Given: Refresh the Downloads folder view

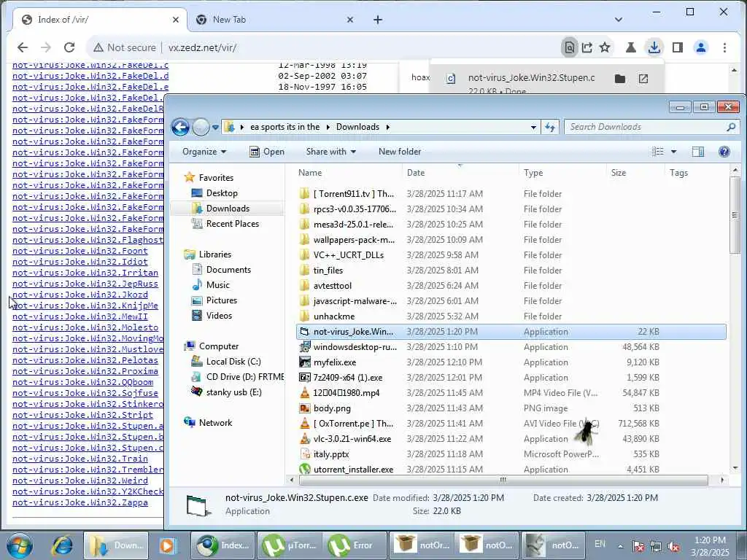Looking at the screenshot, I should coord(550,127).
